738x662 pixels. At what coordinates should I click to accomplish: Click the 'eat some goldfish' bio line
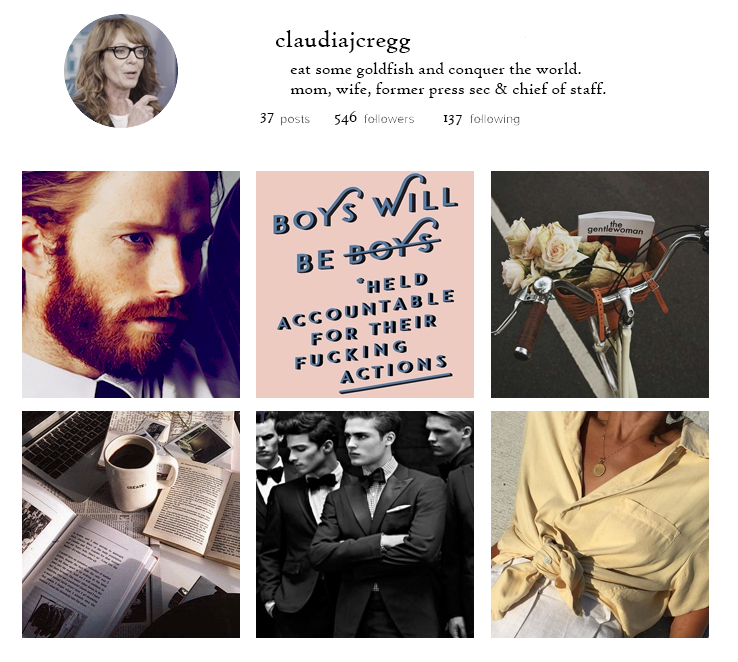435,70
